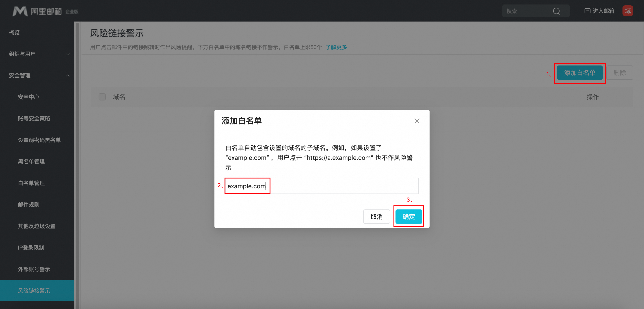Close the 添加白名单 dialog with X
Screen dimensions: 644x309
point(417,121)
